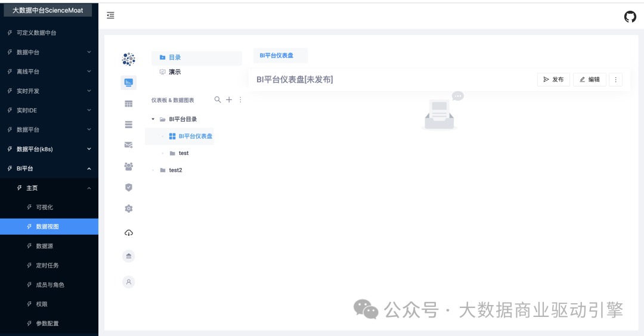The image size is (644, 336).
Task: Collapse sidebar with the hamburger fold icon
Action: tap(110, 15)
